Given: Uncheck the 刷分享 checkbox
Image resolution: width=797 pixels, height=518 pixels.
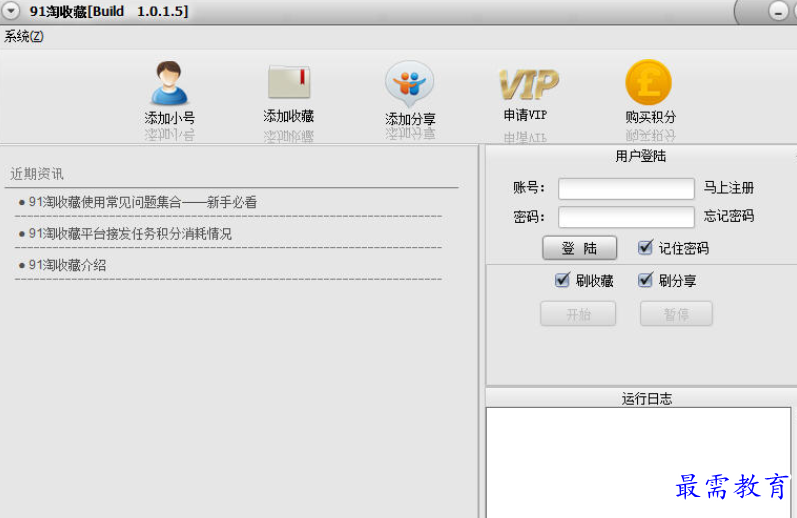Looking at the screenshot, I should tap(645, 280).
